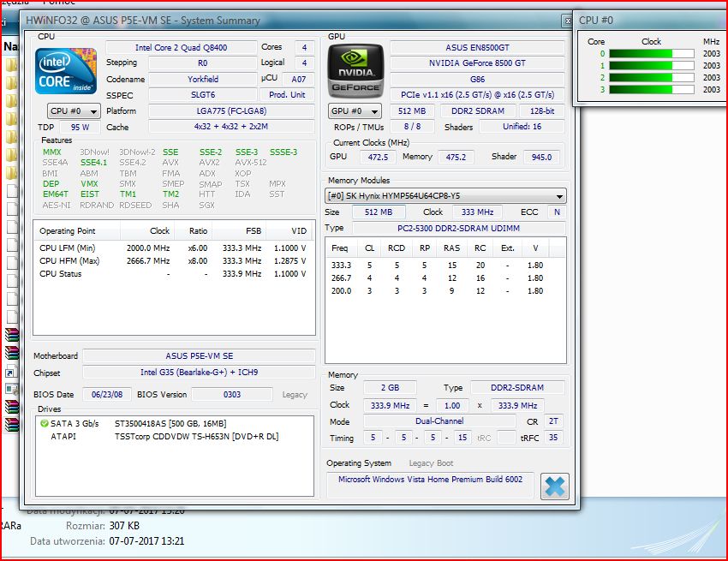Click the NVIDIA GeForce logo
This screenshot has width=728, height=561.
[355, 70]
